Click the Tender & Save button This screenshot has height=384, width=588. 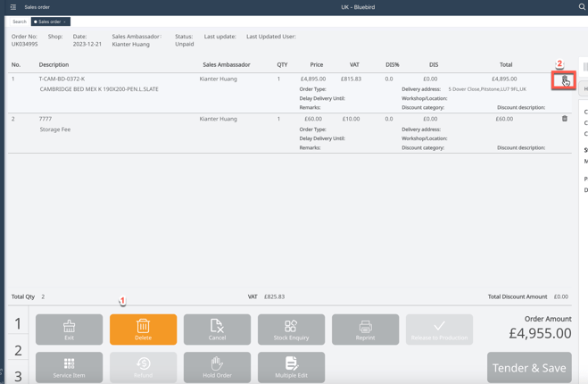click(529, 367)
